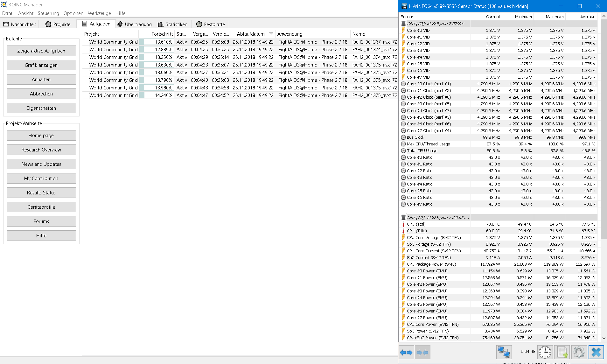
Task: Sort tasks by the Fortschritt column
Action: [157, 34]
